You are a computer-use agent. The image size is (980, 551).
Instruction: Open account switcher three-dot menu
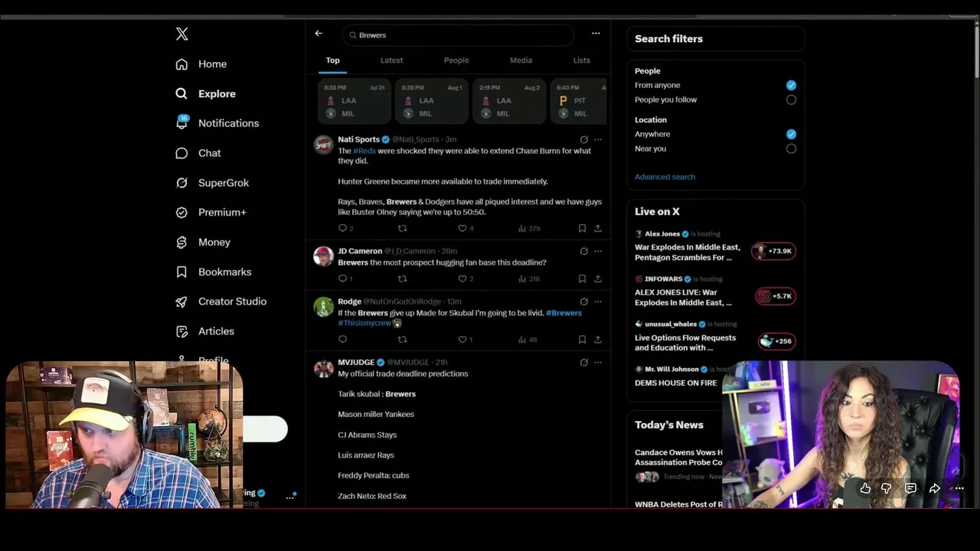point(290,497)
